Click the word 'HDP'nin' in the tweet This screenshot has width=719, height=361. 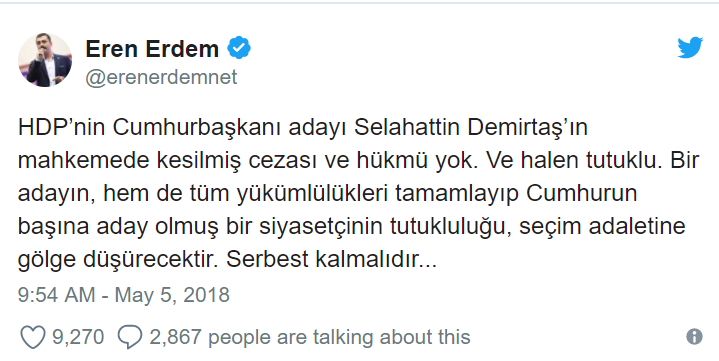[x=61, y=128]
